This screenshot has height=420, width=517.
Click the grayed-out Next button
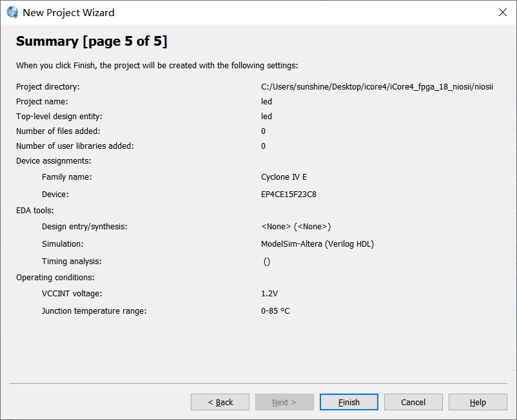284,402
